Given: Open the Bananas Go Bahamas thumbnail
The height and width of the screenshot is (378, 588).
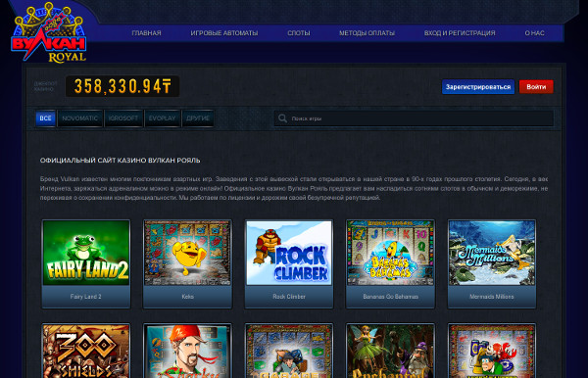Looking at the screenshot, I should [390, 253].
